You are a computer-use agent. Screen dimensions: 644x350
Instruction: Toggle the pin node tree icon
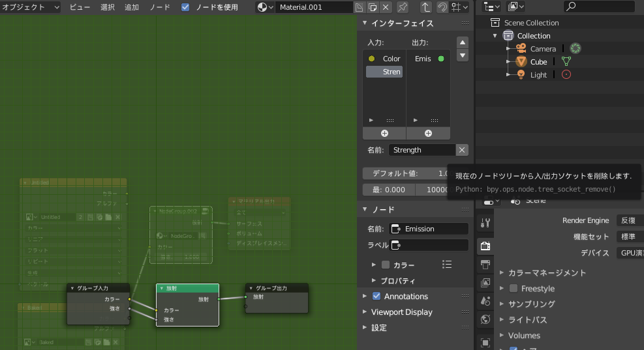click(x=403, y=7)
